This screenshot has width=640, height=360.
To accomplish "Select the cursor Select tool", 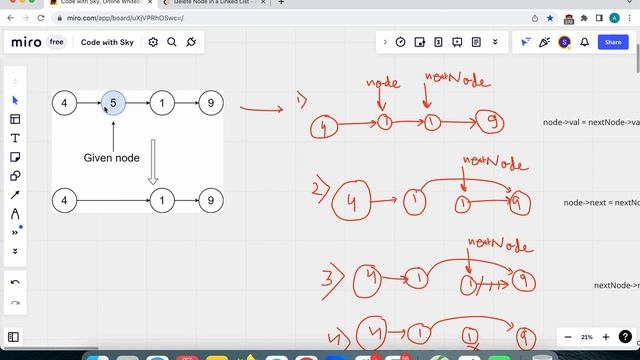I will pyautogui.click(x=15, y=100).
